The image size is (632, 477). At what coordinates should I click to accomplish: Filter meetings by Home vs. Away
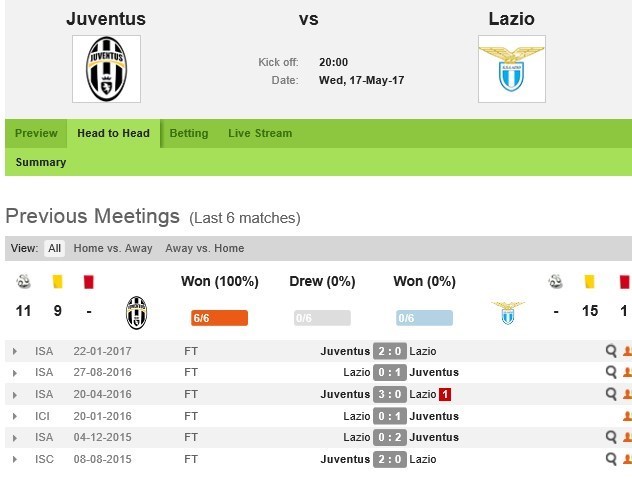(114, 248)
